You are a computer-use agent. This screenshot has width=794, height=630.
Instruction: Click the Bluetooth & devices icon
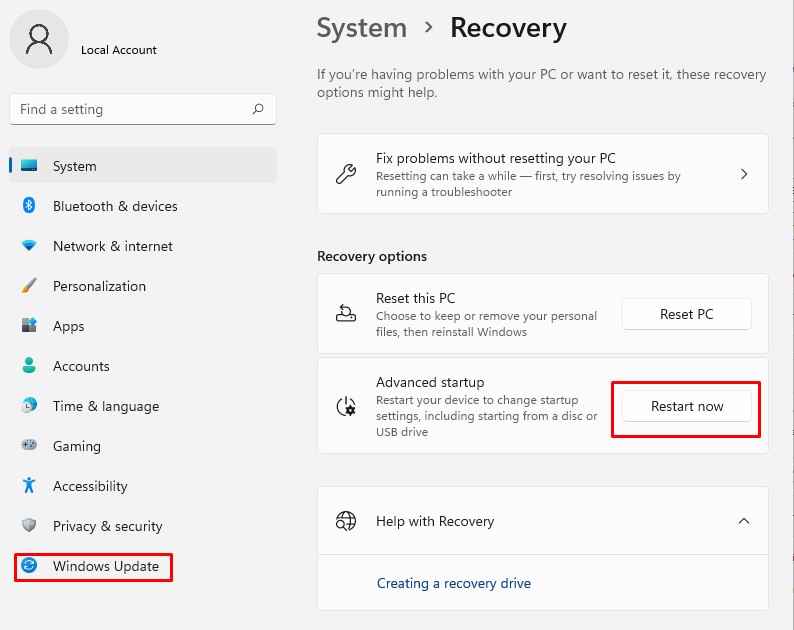point(29,206)
